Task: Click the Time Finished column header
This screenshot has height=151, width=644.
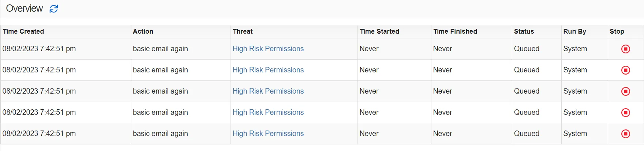Action: point(455,31)
